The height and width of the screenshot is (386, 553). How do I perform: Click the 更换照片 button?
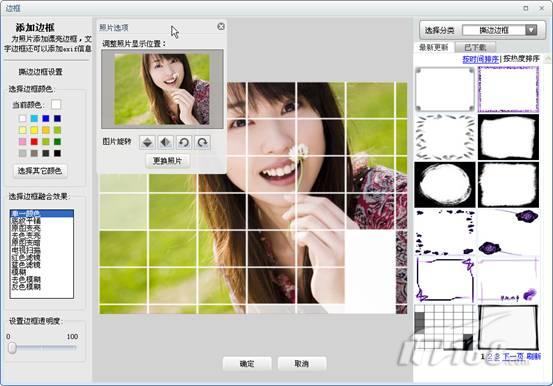click(x=168, y=161)
